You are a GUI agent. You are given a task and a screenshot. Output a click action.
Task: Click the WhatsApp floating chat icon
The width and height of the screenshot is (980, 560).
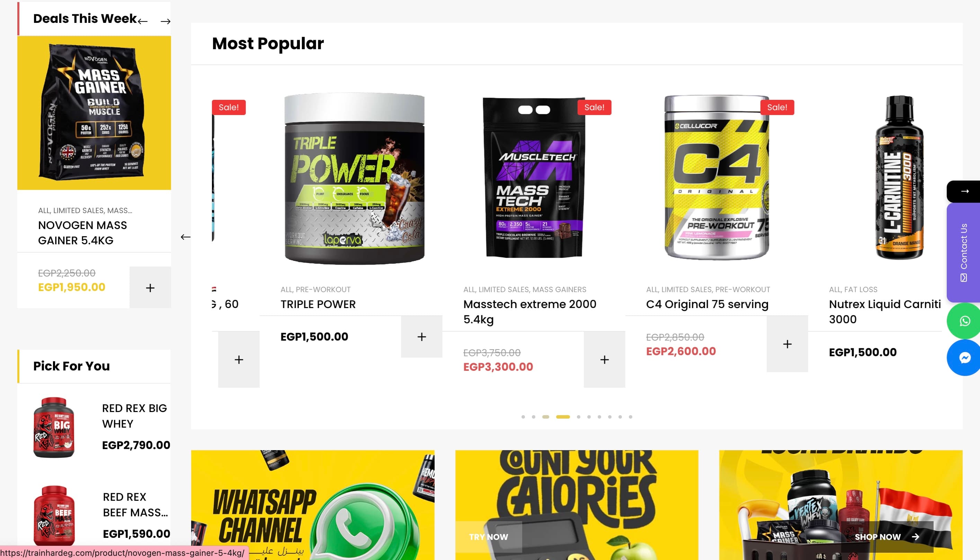pos(964,321)
